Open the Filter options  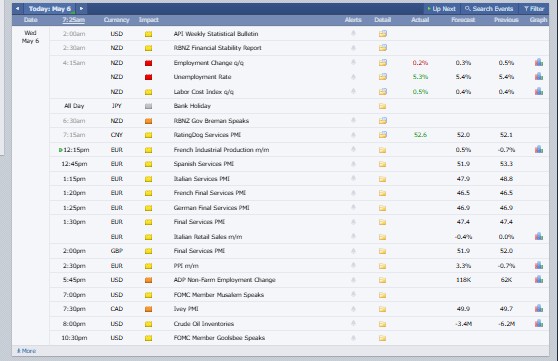tap(534, 9)
